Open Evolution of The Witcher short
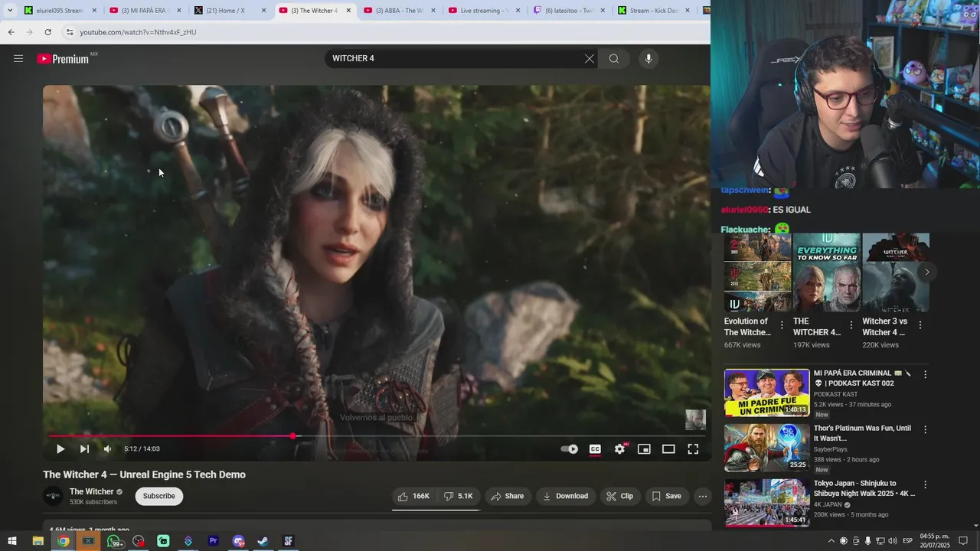 tap(757, 272)
